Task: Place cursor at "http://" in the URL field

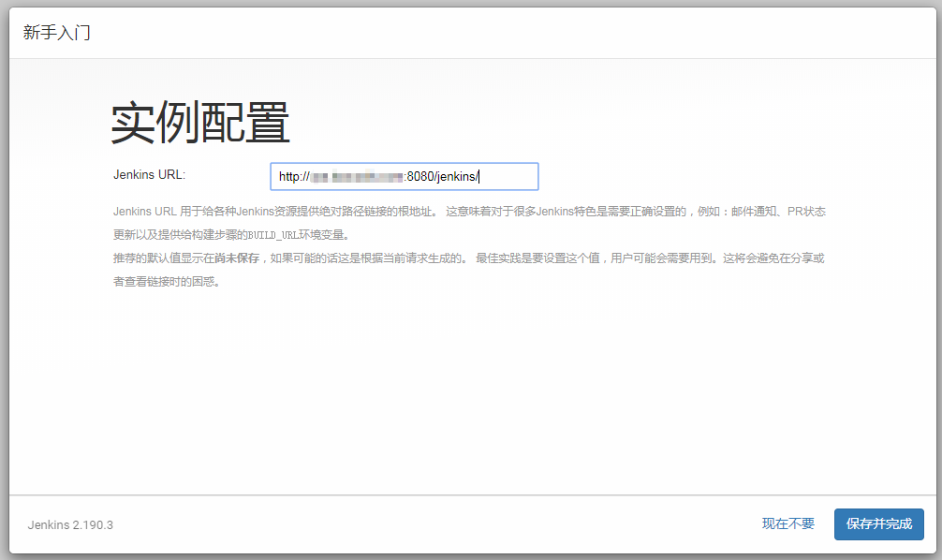Action: coord(293,177)
